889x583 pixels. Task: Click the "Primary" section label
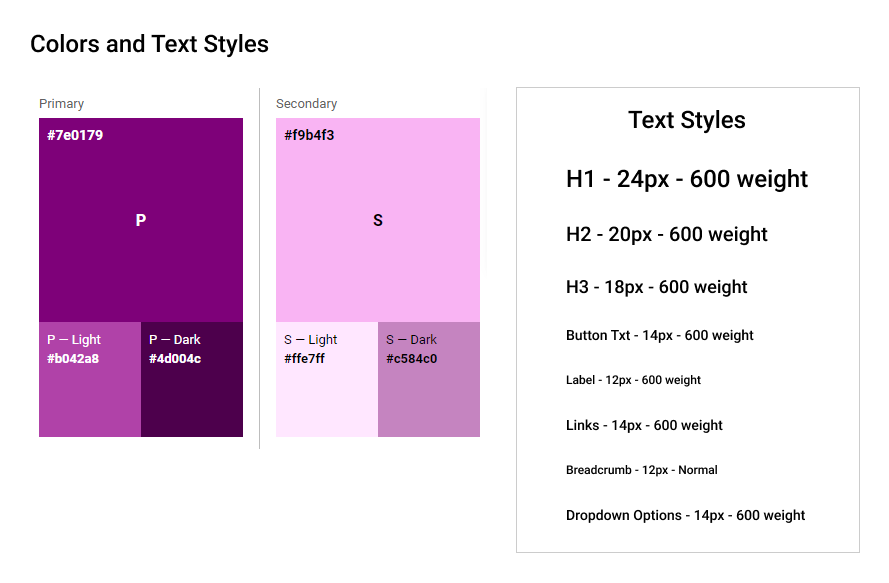pos(61,104)
